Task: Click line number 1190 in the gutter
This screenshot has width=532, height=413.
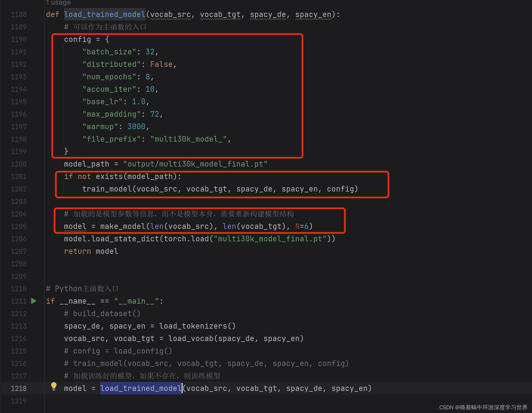Action: click(x=19, y=39)
